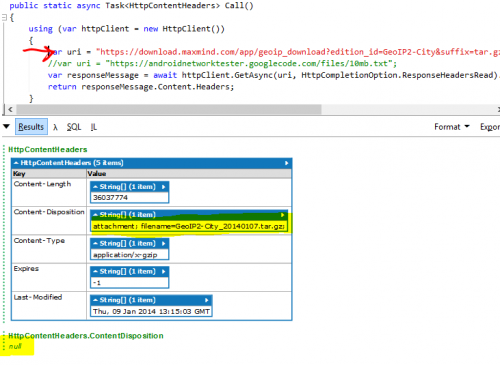Click right arrow in Last-Modified String[] header
500x365 pixels.
(207, 300)
